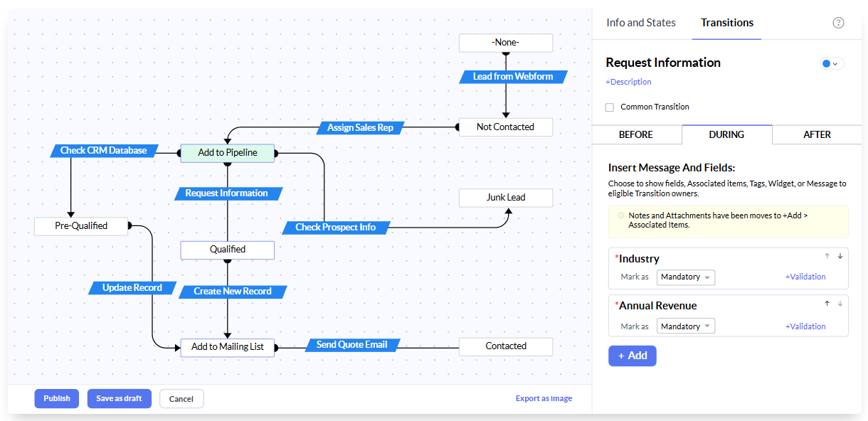Click the Request Information title
Screen dimensions: 868x421
point(663,63)
